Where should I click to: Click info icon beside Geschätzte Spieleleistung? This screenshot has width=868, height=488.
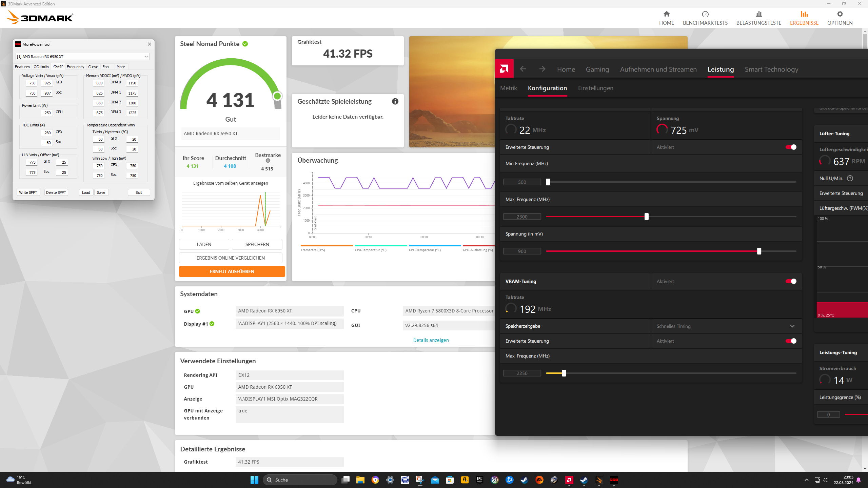tap(395, 101)
